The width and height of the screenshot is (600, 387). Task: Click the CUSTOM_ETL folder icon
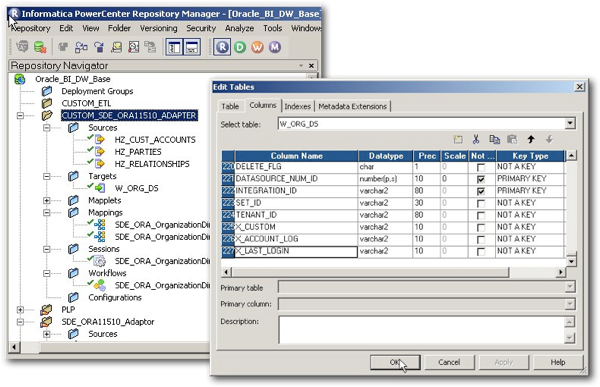(47, 103)
